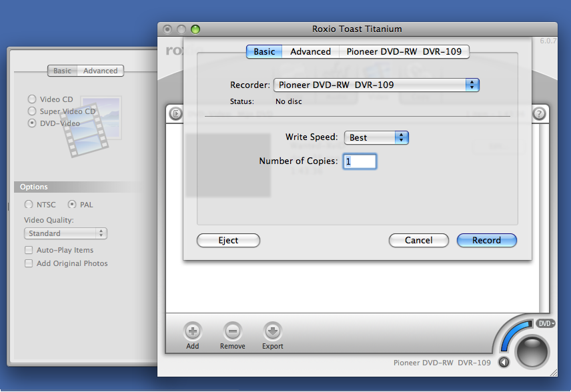Click the Export arrow icon
571x392 pixels.
pos(272,331)
